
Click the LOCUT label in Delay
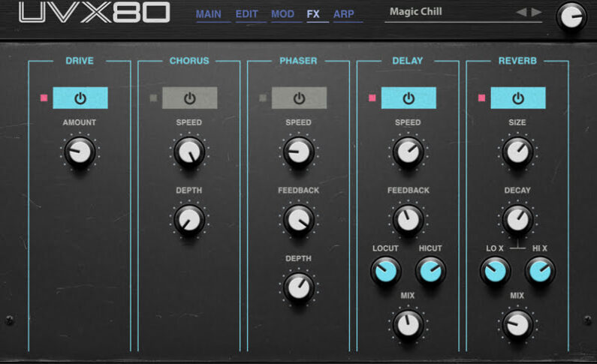point(385,248)
